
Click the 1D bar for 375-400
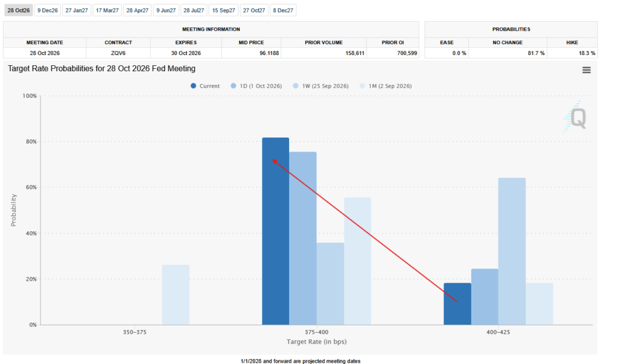tap(303, 238)
